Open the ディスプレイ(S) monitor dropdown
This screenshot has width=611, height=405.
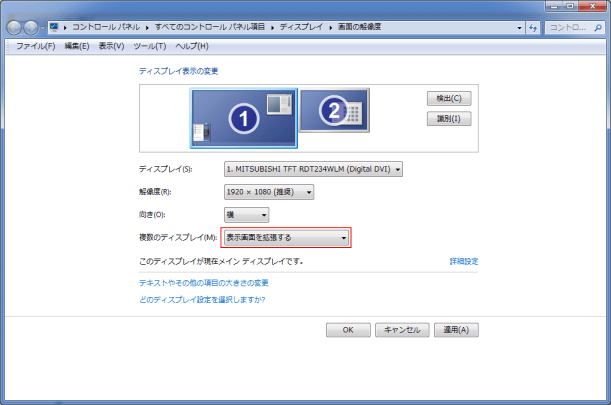tap(313, 169)
